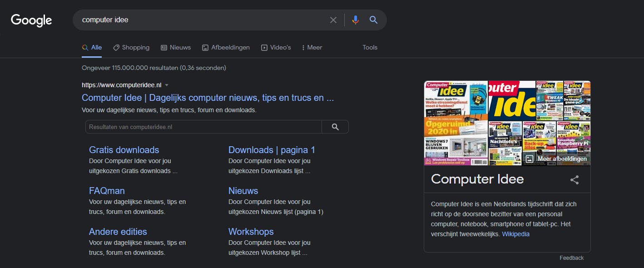Image resolution: width=644 pixels, height=268 pixels.
Task: Open the Wikipedia link in knowledge panel
Action: tap(515, 234)
